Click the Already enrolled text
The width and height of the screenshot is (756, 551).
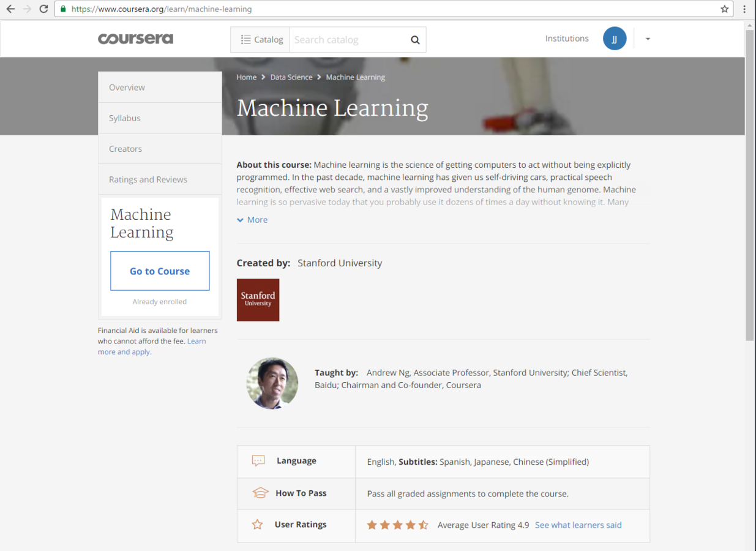coord(160,301)
